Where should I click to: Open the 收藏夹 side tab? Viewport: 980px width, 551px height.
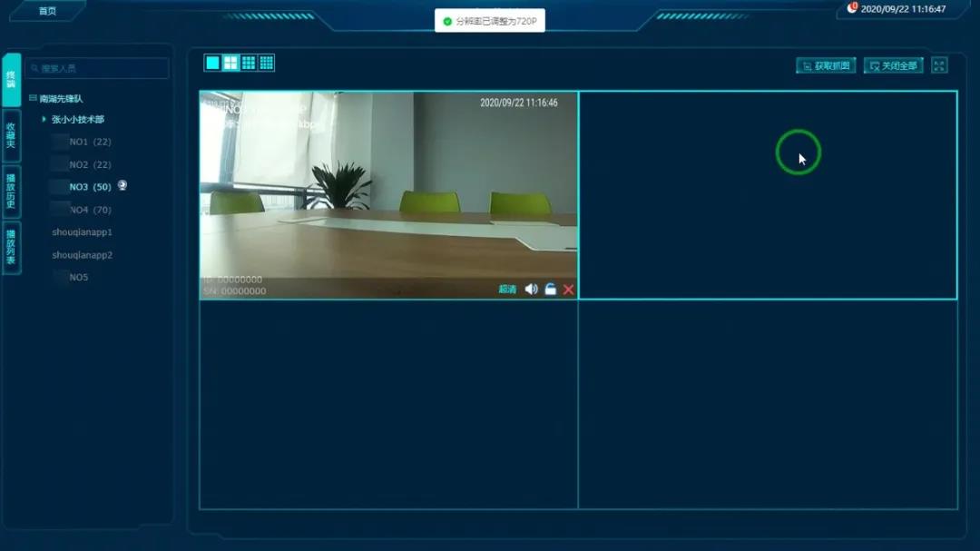(11, 135)
